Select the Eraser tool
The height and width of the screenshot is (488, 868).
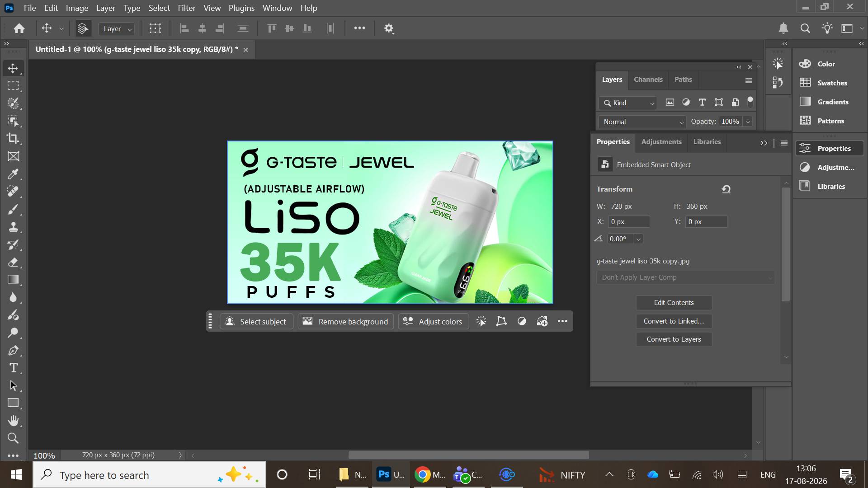13,262
